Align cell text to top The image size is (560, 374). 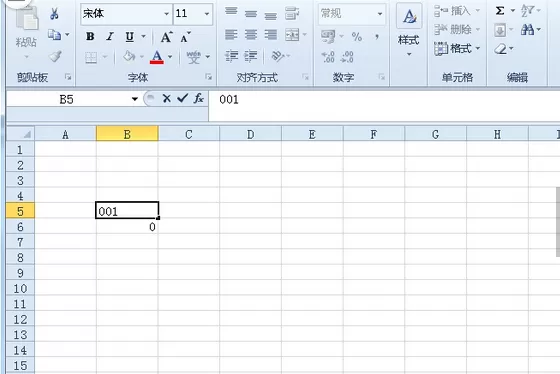tap(231, 11)
